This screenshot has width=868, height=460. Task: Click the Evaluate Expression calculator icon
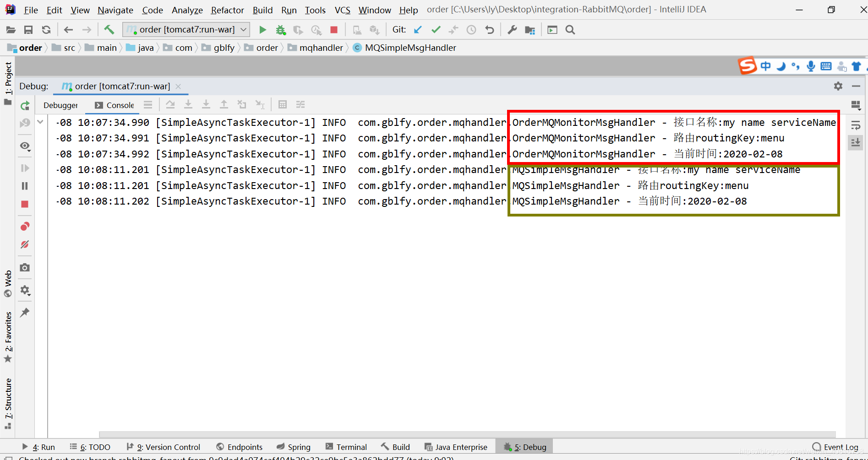point(283,105)
